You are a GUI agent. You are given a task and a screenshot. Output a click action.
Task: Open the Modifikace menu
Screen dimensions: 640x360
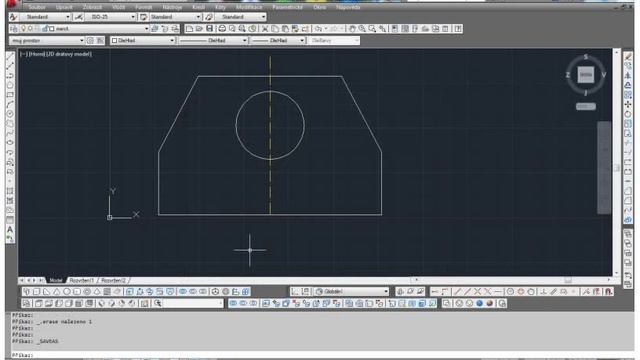[249, 7]
